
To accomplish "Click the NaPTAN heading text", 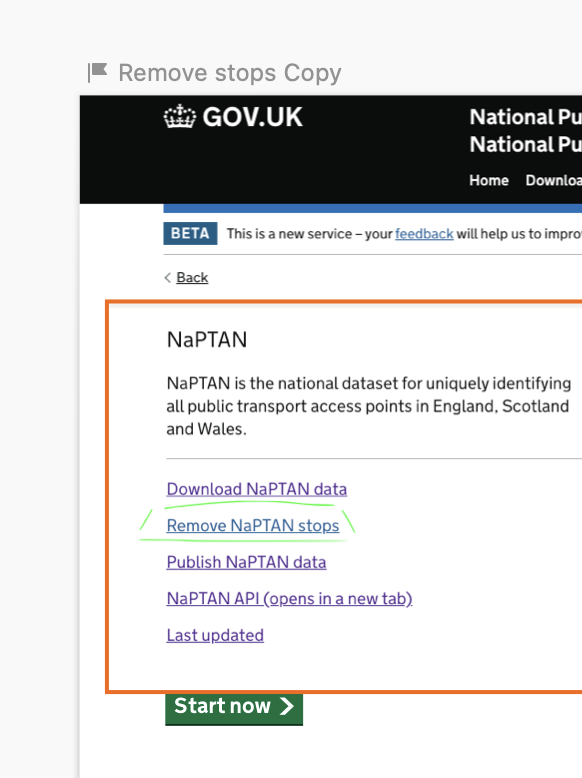I will pyautogui.click(x=207, y=340).
